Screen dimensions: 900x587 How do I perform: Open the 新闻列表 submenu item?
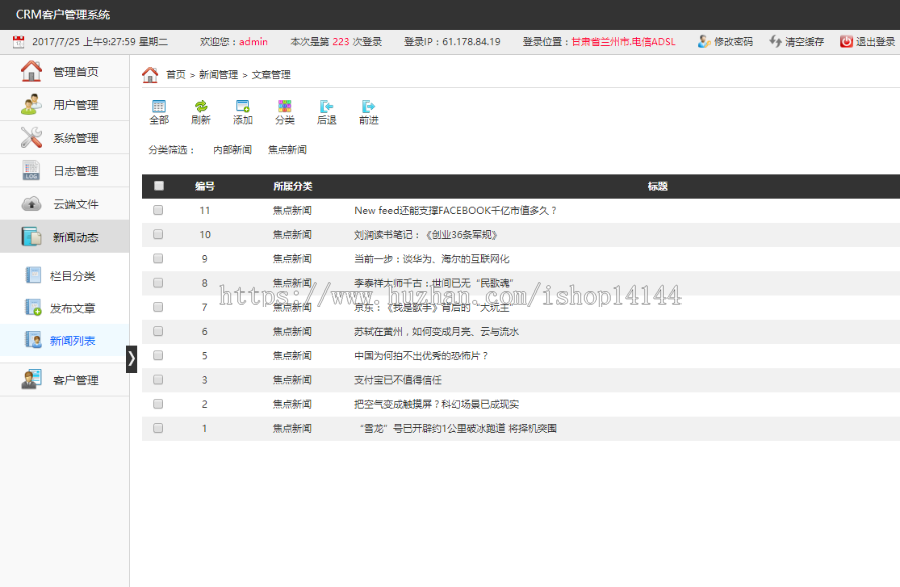(x=64, y=341)
